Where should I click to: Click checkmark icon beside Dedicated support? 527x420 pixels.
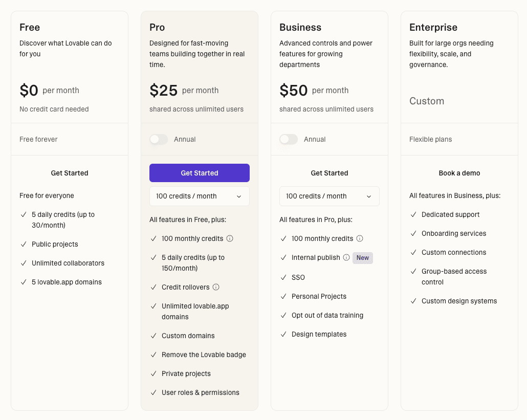tap(413, 214)
